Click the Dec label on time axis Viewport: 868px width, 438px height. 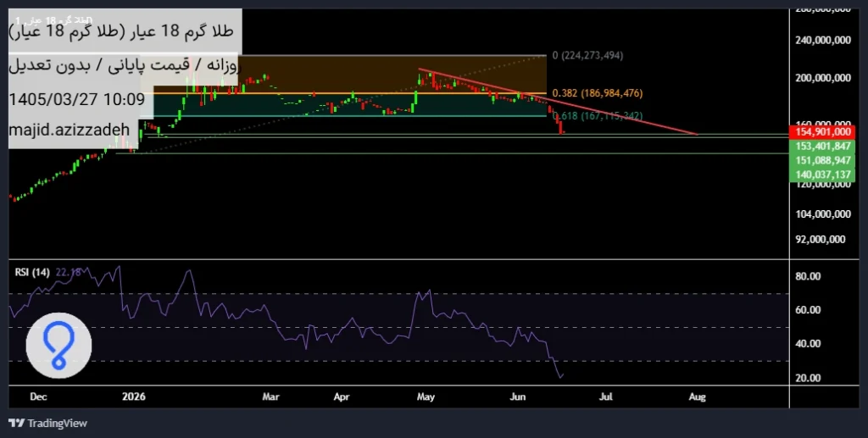(38, 397)
